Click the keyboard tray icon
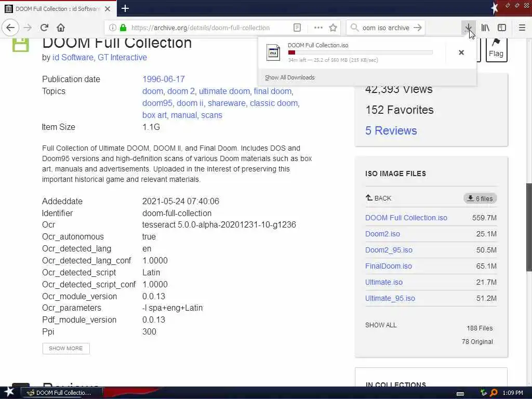 point(460,394)
